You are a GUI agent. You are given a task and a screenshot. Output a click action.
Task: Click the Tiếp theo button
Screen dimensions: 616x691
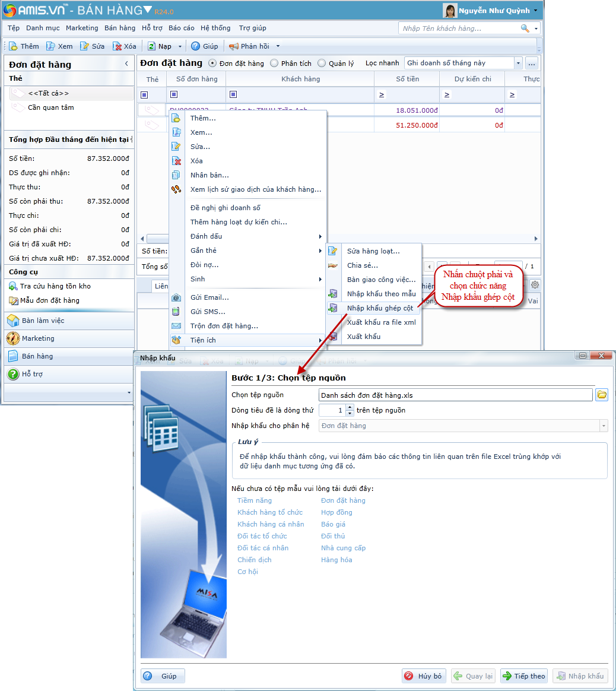click(523, 676)
